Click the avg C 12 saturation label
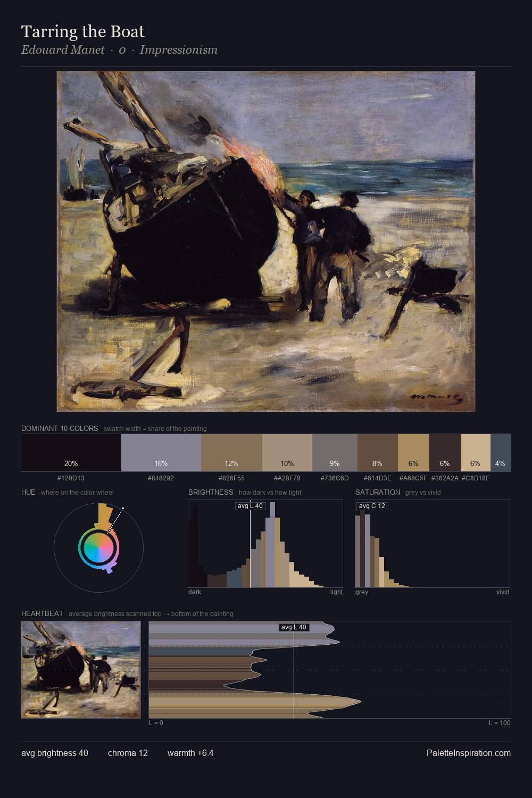The height and width of the screenshot is (798, 532). [372, 506]
